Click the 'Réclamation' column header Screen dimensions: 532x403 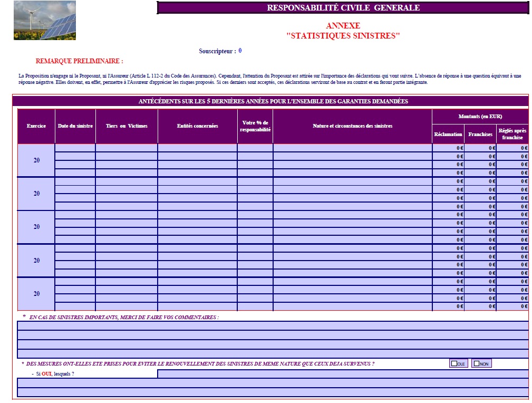click(x=448, y=134)
